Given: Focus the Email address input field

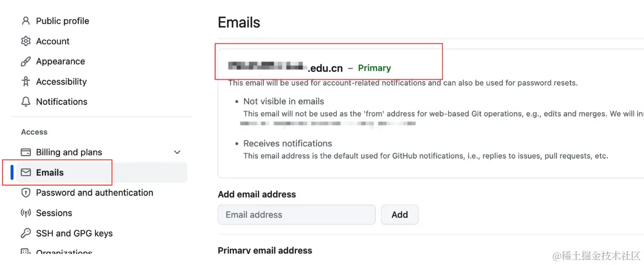Looking at the screenshot, I should coord(296,215).
